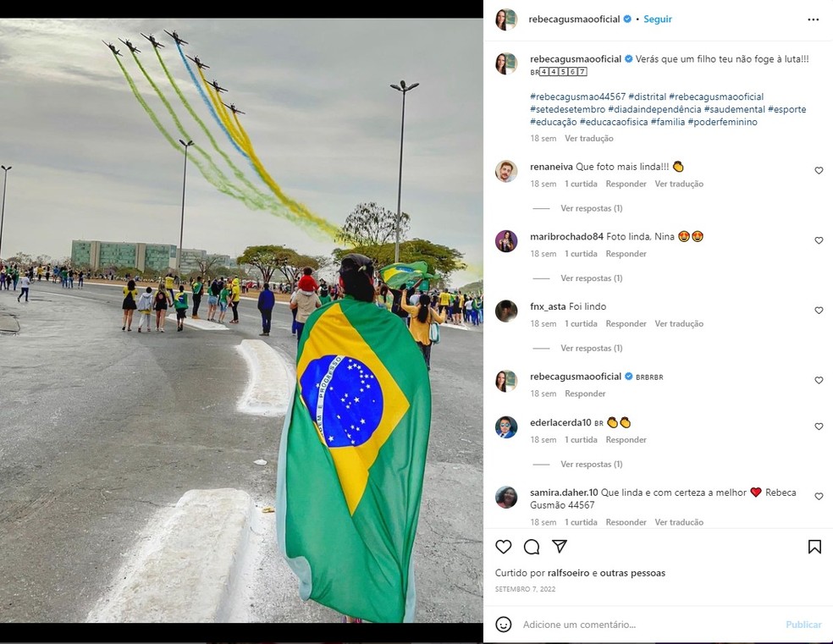Expand replies under maribrochado84's comment
This screenshot has height=644, width=833.
click(591, 278)
